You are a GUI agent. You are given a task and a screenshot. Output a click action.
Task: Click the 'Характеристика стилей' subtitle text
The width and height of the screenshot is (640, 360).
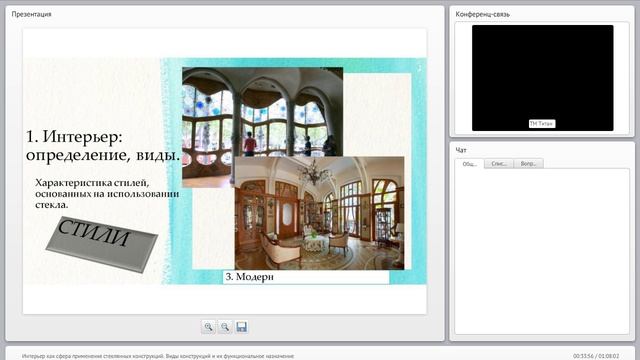[107, 193]
